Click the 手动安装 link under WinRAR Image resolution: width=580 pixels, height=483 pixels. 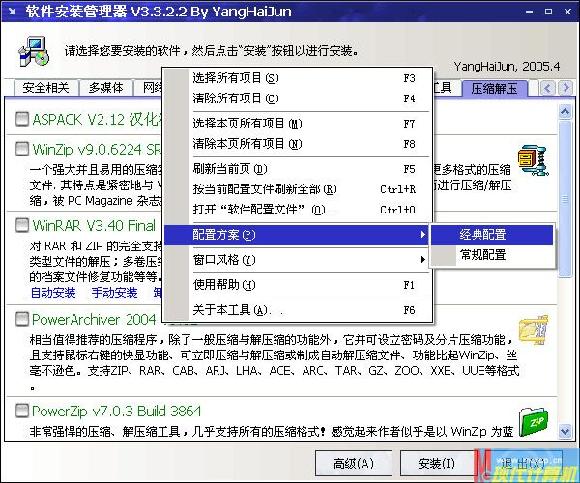click(115, 293)
